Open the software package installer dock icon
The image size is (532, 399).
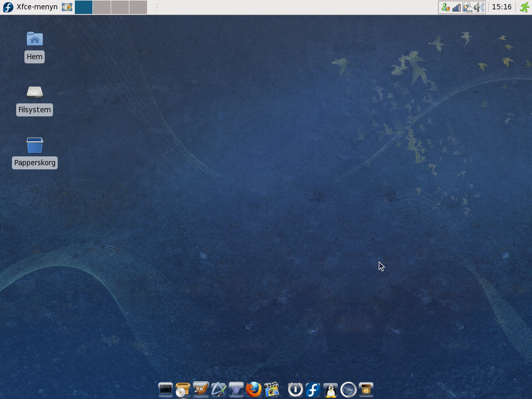pyautogui.click(x=183, y=389)
